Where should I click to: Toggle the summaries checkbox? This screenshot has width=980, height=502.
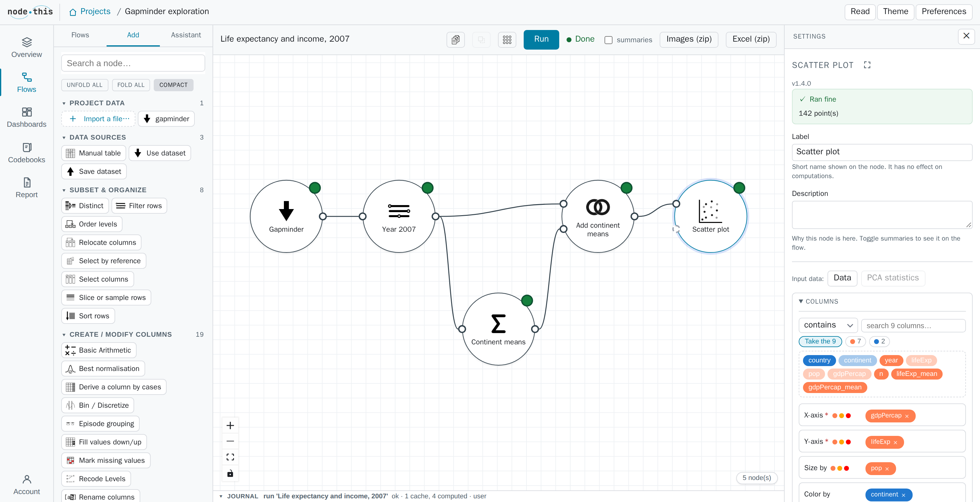click(x=608, y=40)
